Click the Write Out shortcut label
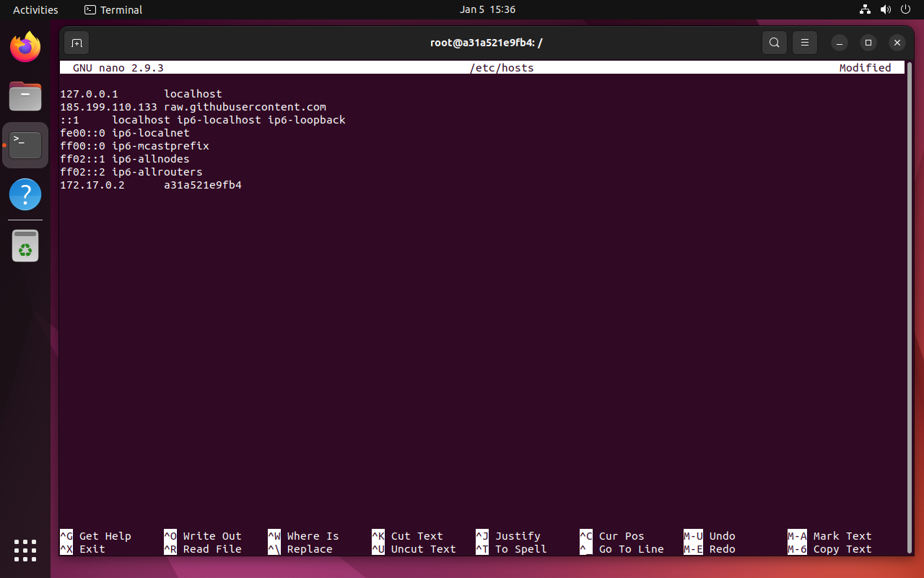Image resolution: width=924 pixels, height=578 pixels. click(212, 536)
